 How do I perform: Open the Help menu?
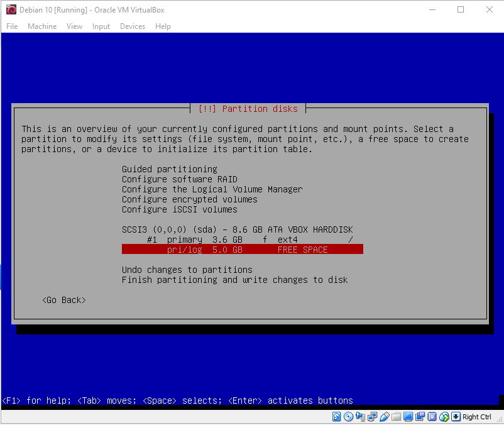pos(163,26)
